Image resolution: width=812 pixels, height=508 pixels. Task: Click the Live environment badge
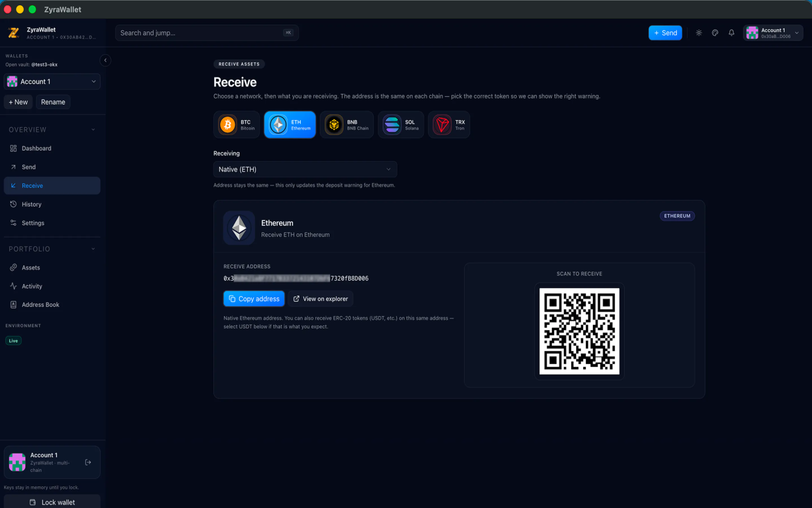coord(14,341)
